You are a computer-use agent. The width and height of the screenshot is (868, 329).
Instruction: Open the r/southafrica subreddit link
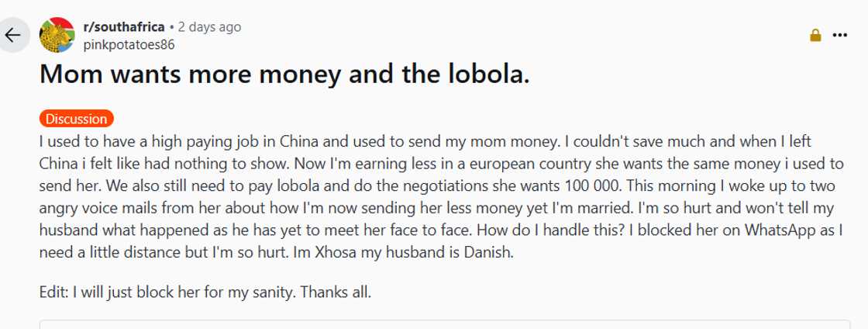pos(124,27)
